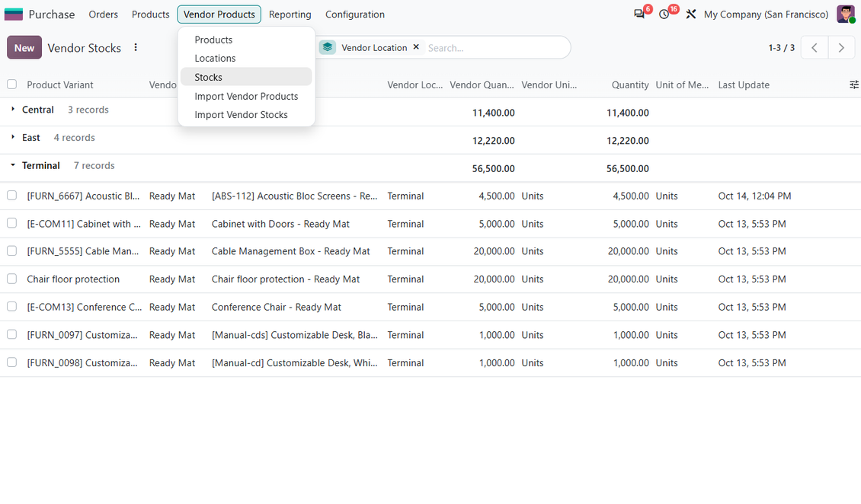Select the Cable Management Box row checkbox

tap(11, 251)
